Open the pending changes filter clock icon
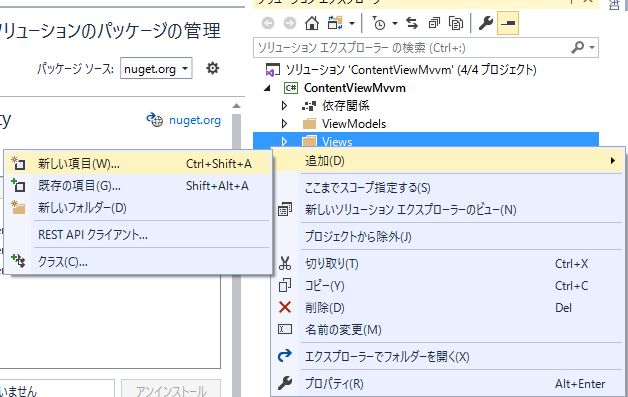This screenshot has width=628, height=397. click(x=378, y=24)
